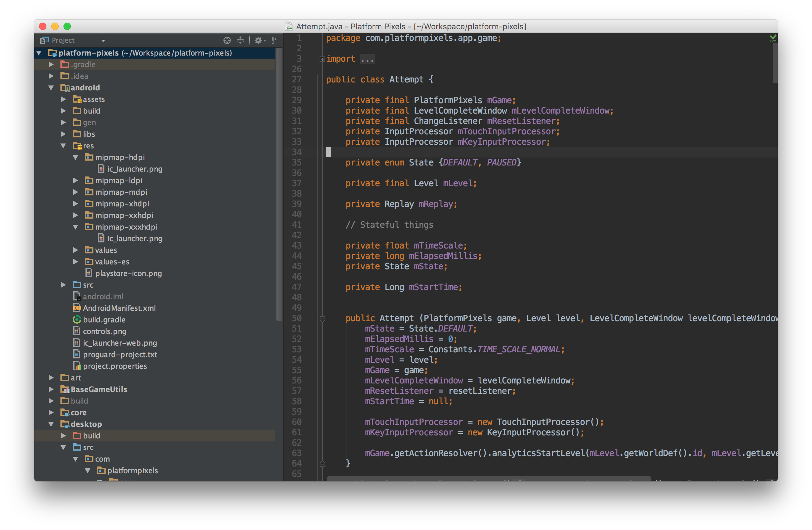Click the 'mReplay' field name
Image resolution: width=812 pixels, height=530 pixels.
coord(436,204)
